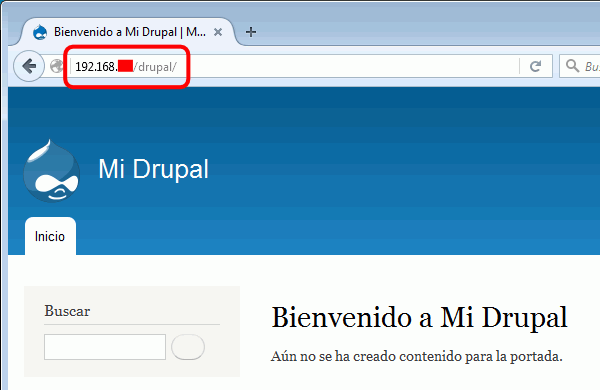Close the Bienvenido a Mi Drupal tab
The image size is (600, 390).
click(x=218, y=32)
